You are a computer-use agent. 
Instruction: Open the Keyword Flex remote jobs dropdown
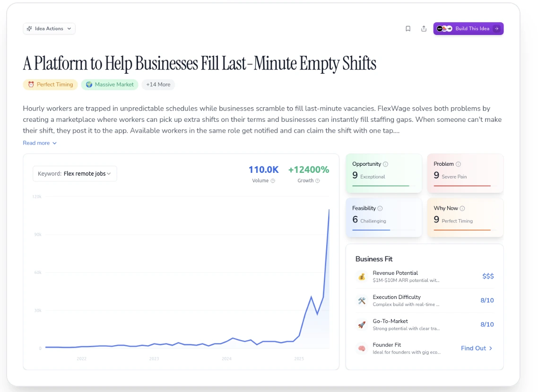click(x=75, y=174)
